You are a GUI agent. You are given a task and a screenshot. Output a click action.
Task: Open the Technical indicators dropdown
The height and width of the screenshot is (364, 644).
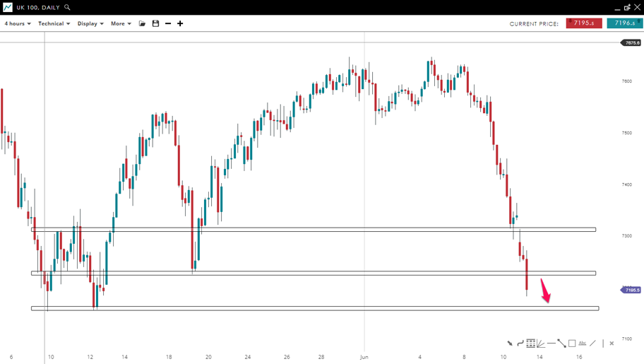(x=54, y=23)
